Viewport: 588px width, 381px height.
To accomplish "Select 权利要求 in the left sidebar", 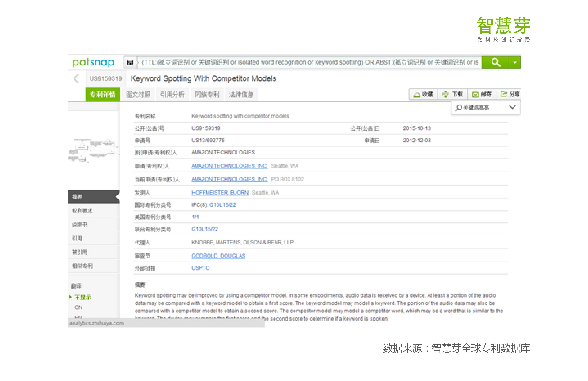I will [94, 211].
